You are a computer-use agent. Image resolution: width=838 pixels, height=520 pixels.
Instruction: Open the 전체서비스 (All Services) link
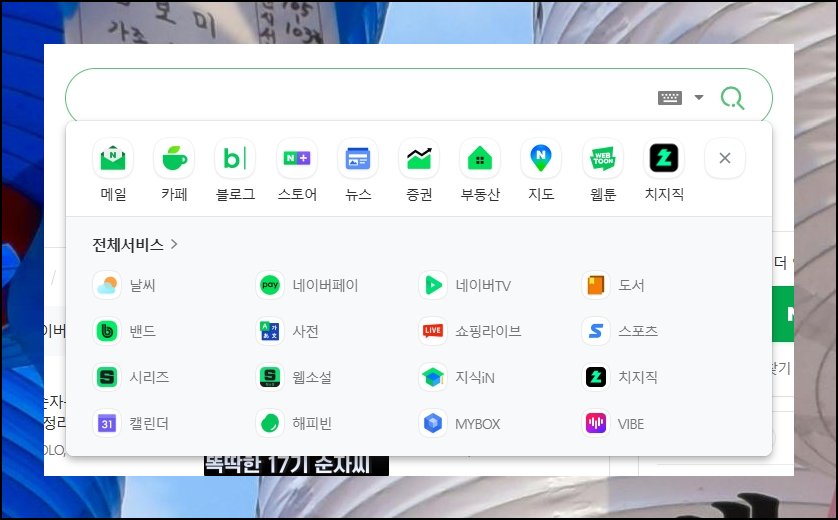(135, 245)
